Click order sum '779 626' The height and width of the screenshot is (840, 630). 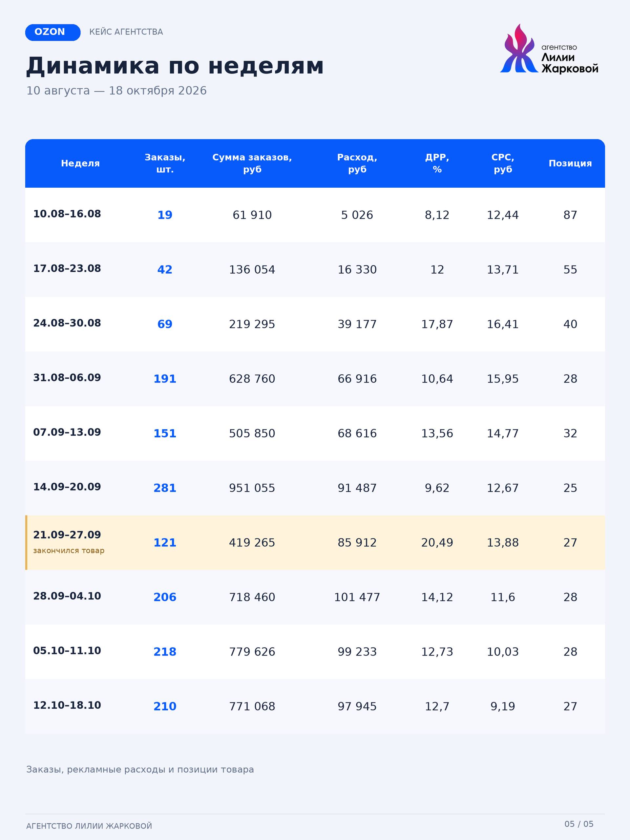click(x=252, y=652)
